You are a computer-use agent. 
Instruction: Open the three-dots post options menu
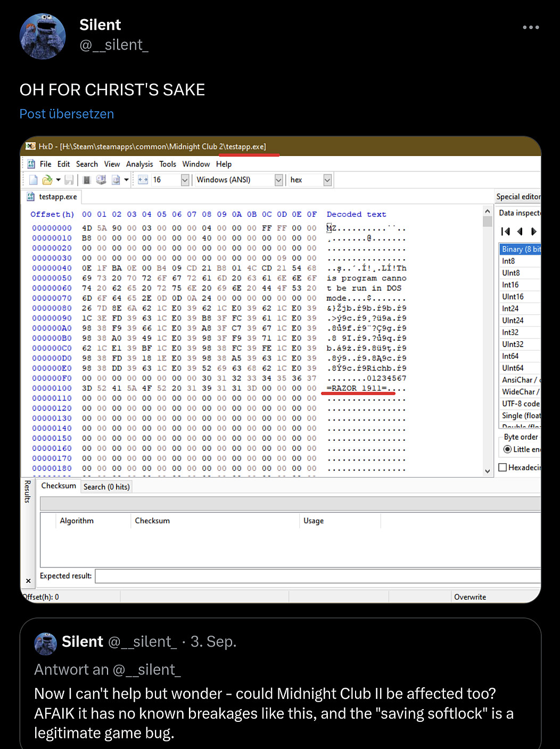(x=530, y=27)
